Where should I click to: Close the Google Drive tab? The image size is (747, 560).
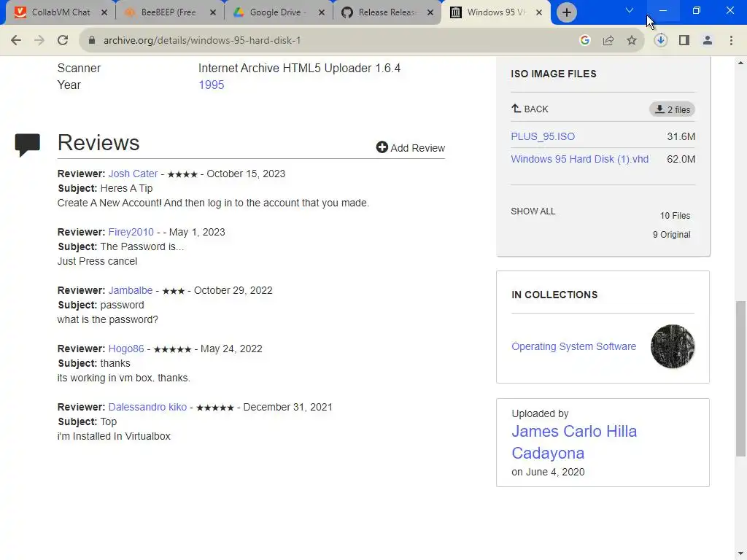322,13
